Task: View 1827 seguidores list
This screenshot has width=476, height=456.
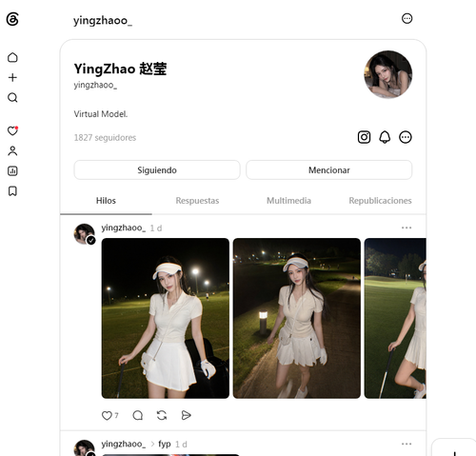Action: point(105,137)
